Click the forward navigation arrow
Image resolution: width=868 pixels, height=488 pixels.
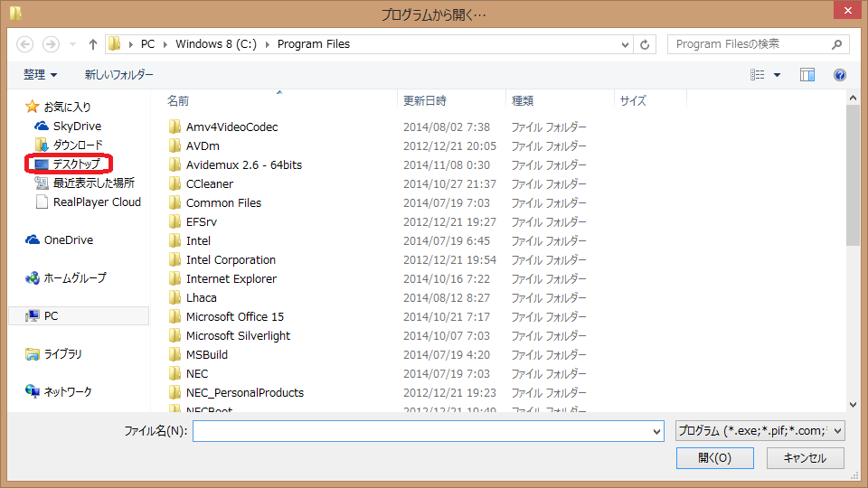[x=51, y=44]
